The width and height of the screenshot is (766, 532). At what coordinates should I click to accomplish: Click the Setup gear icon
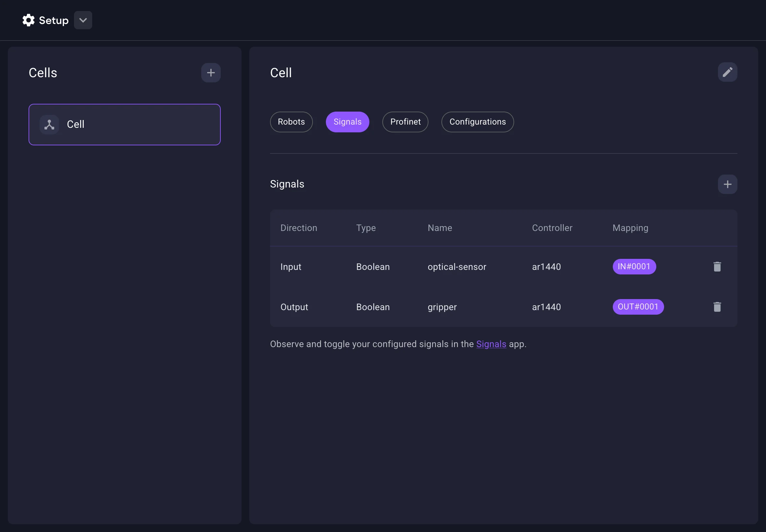tap(28, 20)
